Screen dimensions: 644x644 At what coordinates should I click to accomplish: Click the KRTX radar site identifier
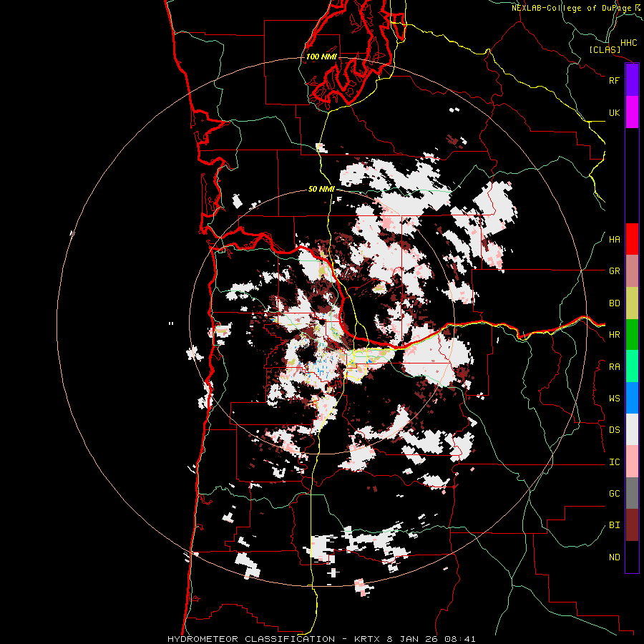[369, 639]
